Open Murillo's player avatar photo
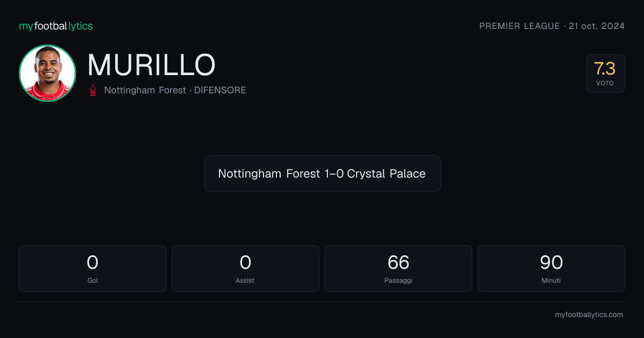 pos(47,74)
